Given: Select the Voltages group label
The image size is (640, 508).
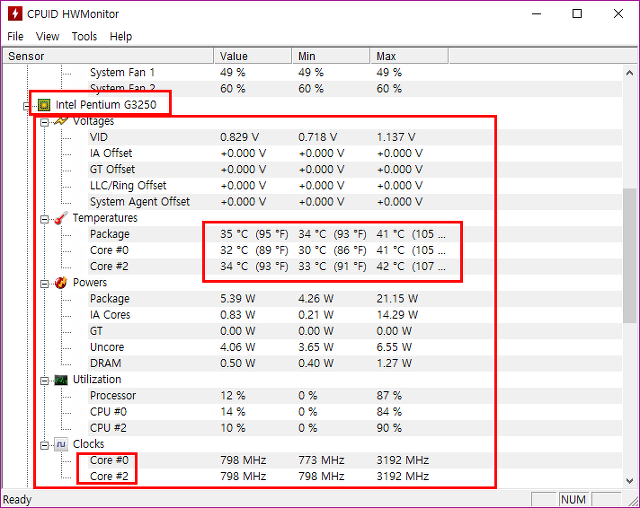Looking at the screenshot, I should [93, 121].
